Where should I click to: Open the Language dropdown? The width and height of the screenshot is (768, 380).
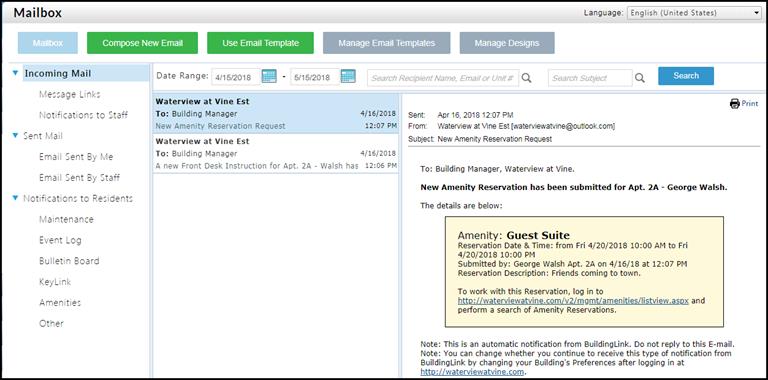pos(694,13)
